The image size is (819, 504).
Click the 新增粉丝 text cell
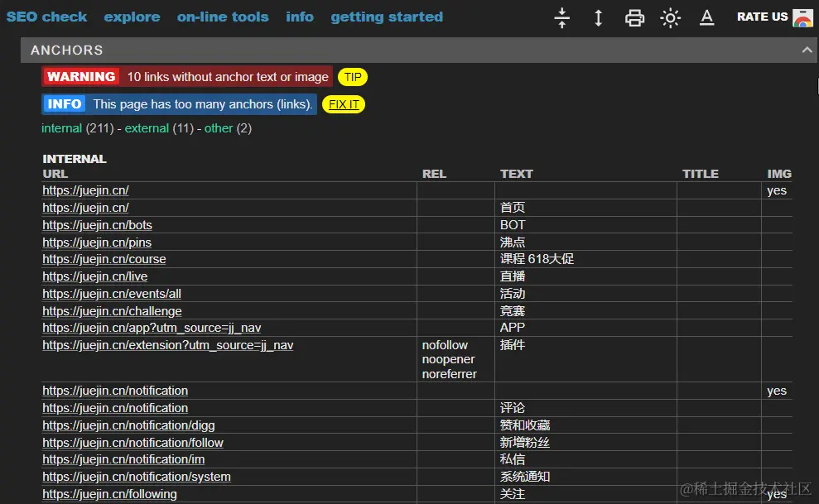coord(525,443)
